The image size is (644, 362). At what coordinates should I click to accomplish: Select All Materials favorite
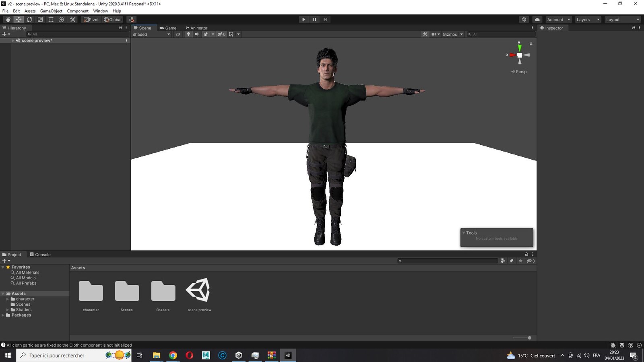pos(27,272)
